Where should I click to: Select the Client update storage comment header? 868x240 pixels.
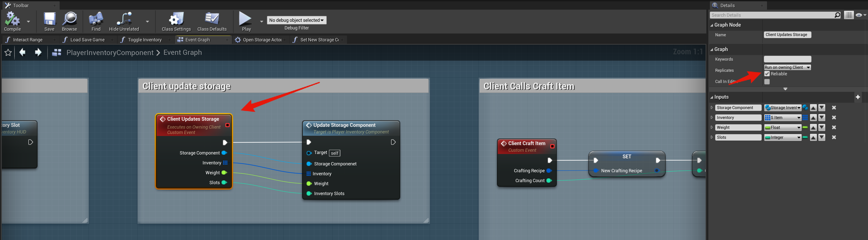283,86
